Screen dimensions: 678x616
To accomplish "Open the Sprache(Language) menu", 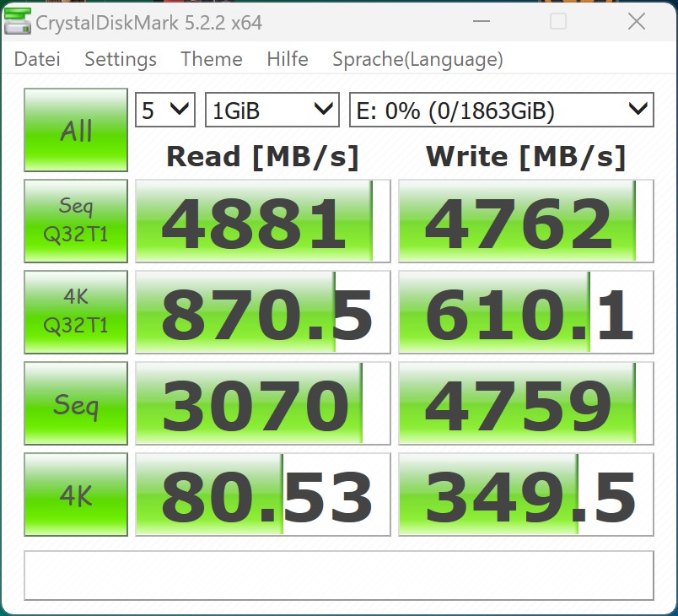I will (x=417, y=59).
